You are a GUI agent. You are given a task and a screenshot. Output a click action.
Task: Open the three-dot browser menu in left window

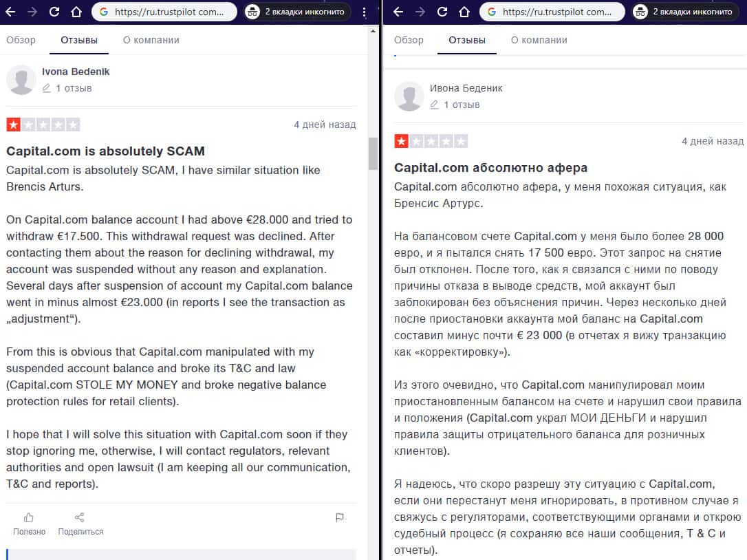tap(365, 12)
